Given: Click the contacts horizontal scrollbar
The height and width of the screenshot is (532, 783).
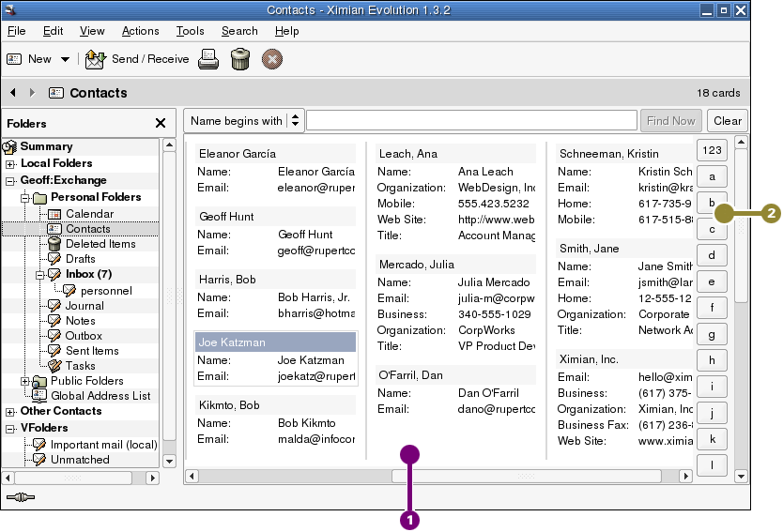Looking at the screenshot, I should pyautogui.click(x=458, y=476).
